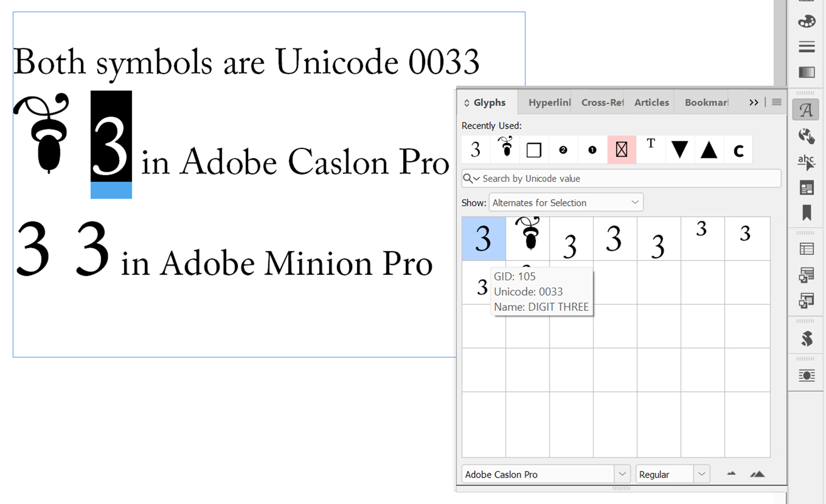Image resolution: width=826 pixels, height=504 pixels.
Task: Click the Search by Unicode value field
Action: [x=630, y=179]
